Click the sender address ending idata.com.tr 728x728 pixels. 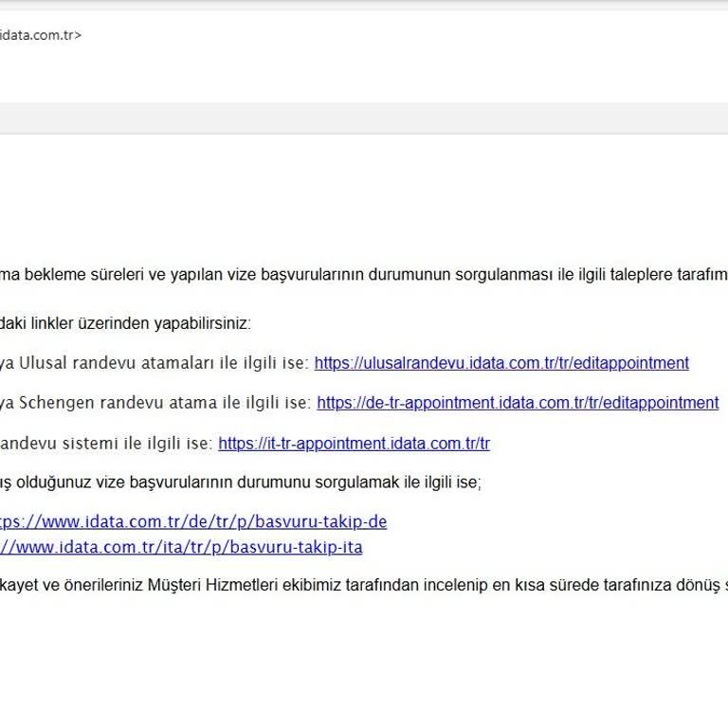click(40, 35)
